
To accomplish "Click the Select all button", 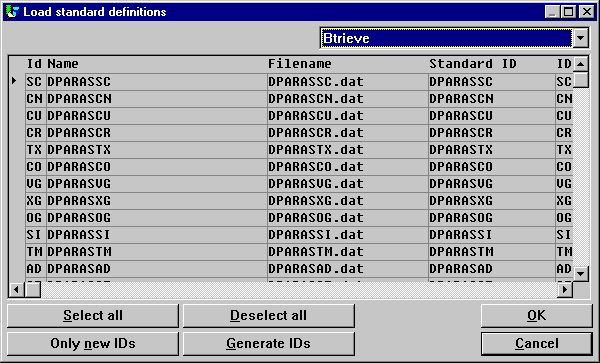I will pos(93,316).
